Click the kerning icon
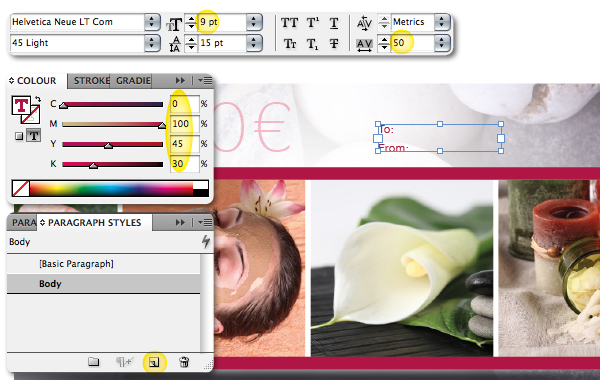 click(x=364, y=23)
